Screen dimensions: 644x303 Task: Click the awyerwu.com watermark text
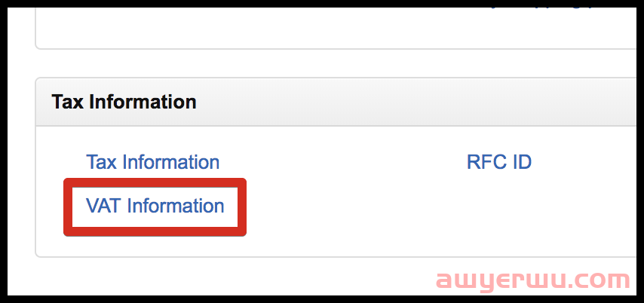tap(532, 280)
